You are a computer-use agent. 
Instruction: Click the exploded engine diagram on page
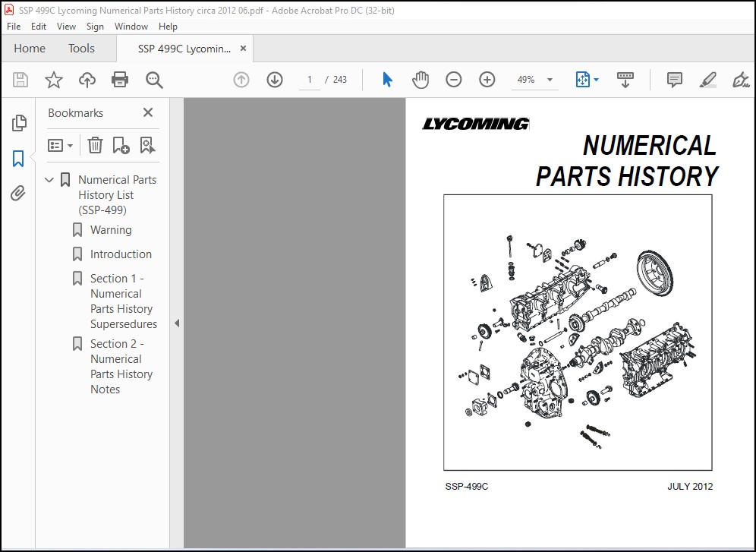pyautogui.click(x=578, y=333)
